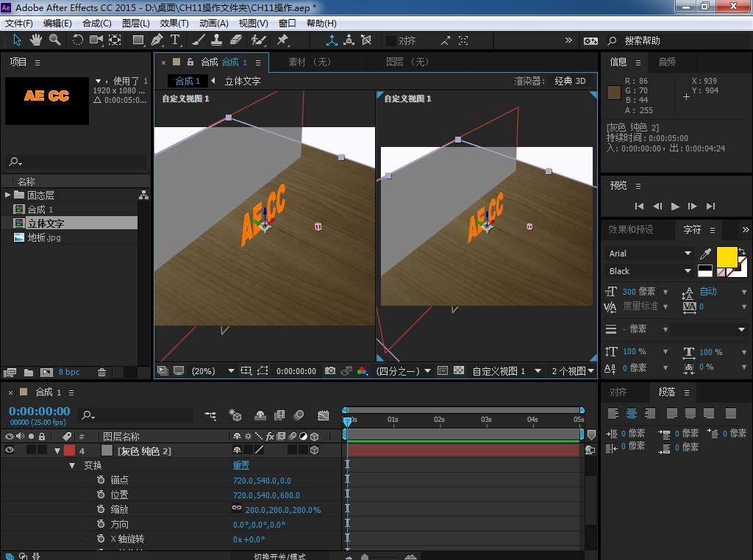Select the Unified Camera tool
The height and width of the screenshot is (560, 753).
tap(96, 40)
